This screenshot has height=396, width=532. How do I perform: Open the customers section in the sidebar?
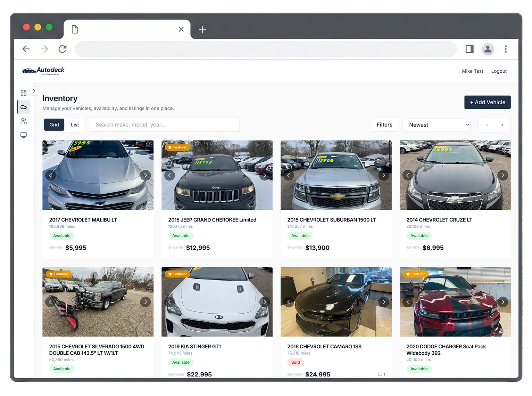point(23,121)
